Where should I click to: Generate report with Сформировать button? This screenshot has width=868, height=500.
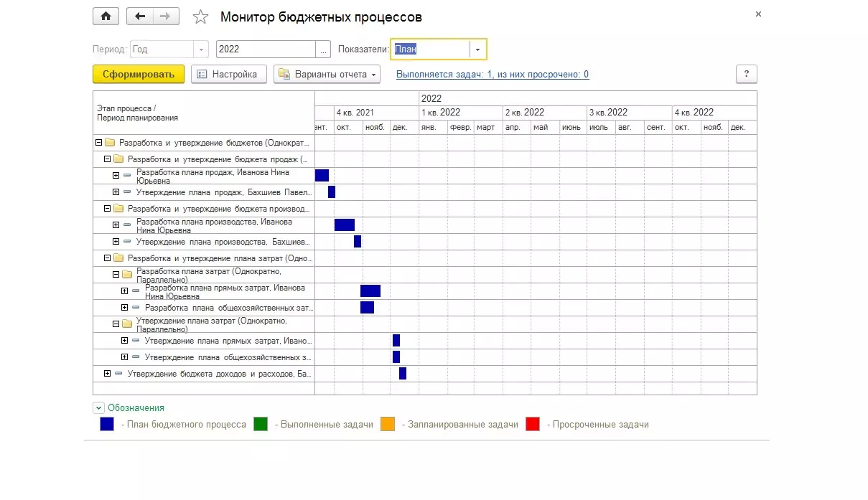(139, 74)
